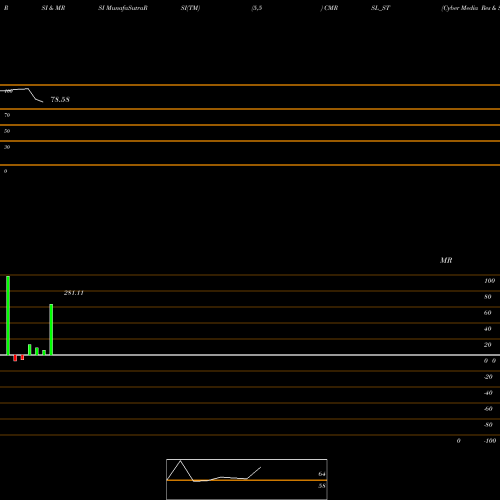Click the '-80' label on MR right axis
The image size is (500, 500).
(488, 425)
